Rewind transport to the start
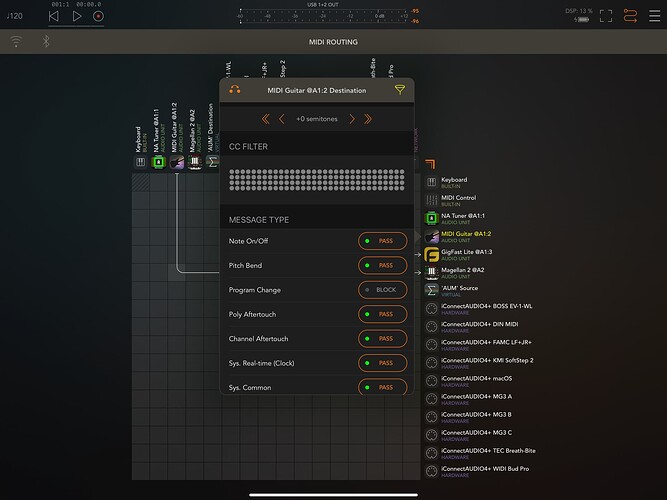 tap(54, 16)
